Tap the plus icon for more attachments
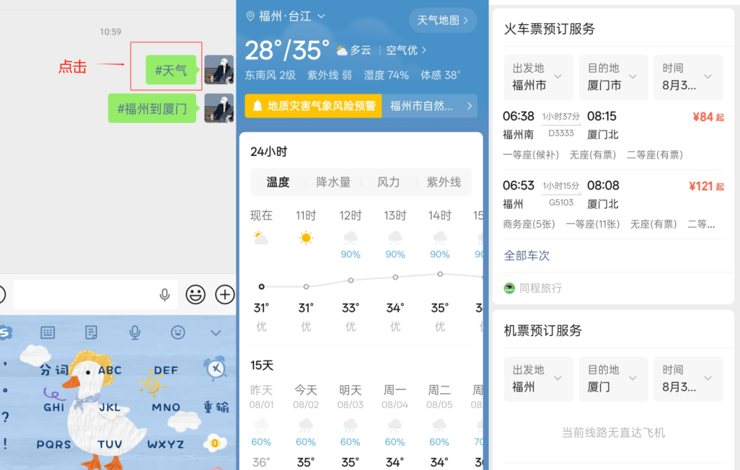 click(225, 294)
